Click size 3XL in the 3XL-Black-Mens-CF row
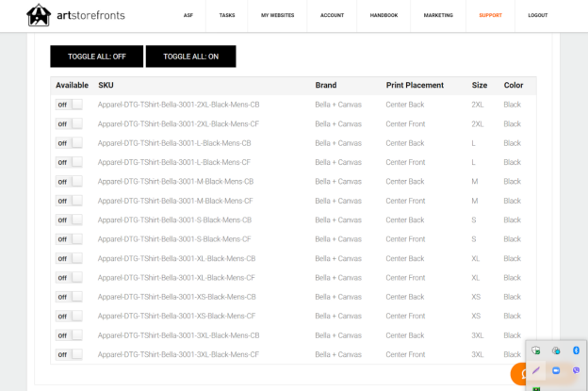This screenshot has height=391, width=588. 478,354
